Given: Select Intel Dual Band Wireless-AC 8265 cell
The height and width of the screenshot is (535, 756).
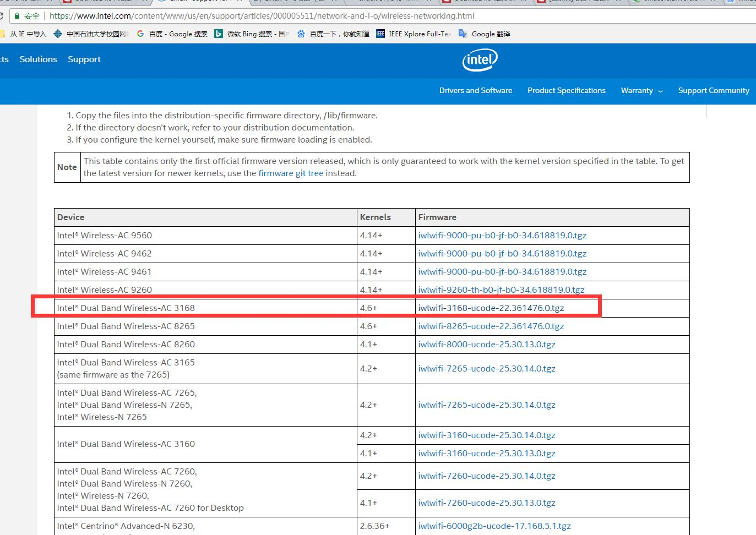Looking at the screenshot, I should [x=205, y=326].
